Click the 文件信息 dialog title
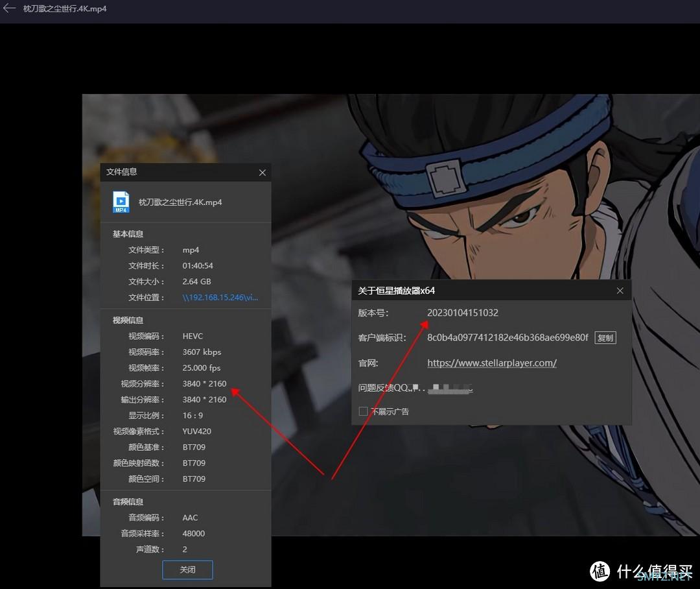The image size is (700, 589). [x=121, y=172]
